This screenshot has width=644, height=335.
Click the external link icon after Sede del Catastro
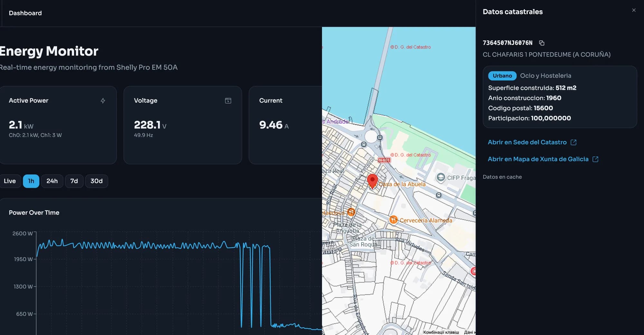click(573, 142)
